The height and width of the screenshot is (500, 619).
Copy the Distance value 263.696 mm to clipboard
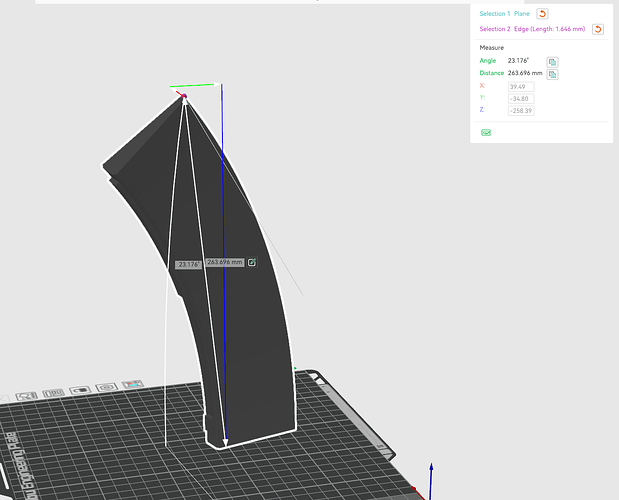552,74
